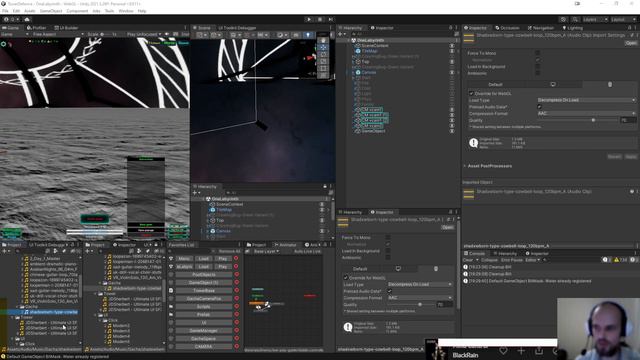Click Quality value field in right inspector

628,120
